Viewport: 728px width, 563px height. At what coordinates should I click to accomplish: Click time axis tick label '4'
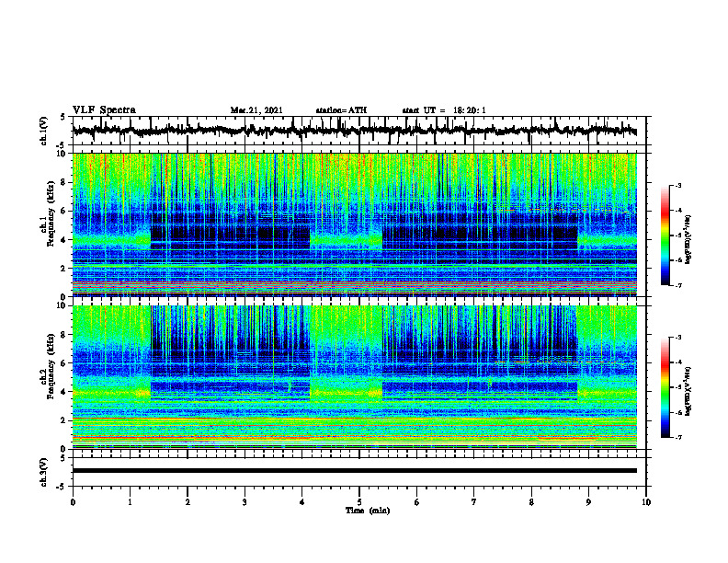(x=301, y=502)
